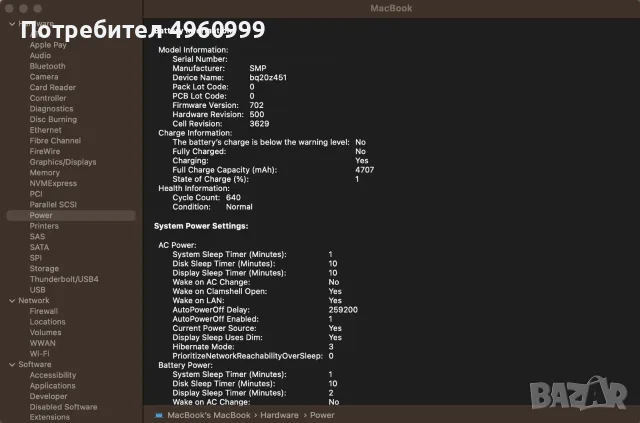The width and height of the screenshot is (640, 423).
Task: Click the "Charge Information:" heading
Action: [195, 133]
